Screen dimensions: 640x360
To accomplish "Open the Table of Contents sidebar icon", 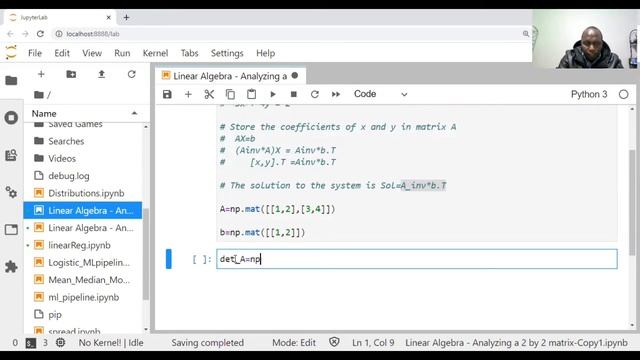I will [11, 155].
